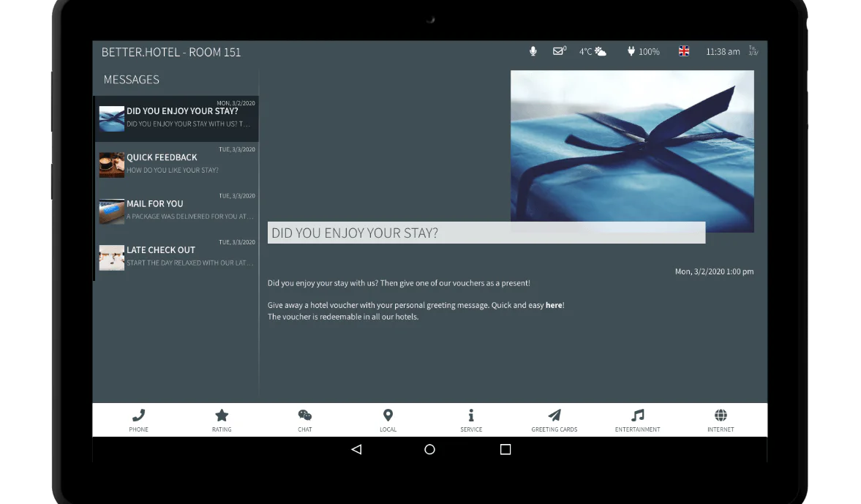Open the Greeting Cards tab
The width and height of the screenshot is (861, 504).
[554, 420]
